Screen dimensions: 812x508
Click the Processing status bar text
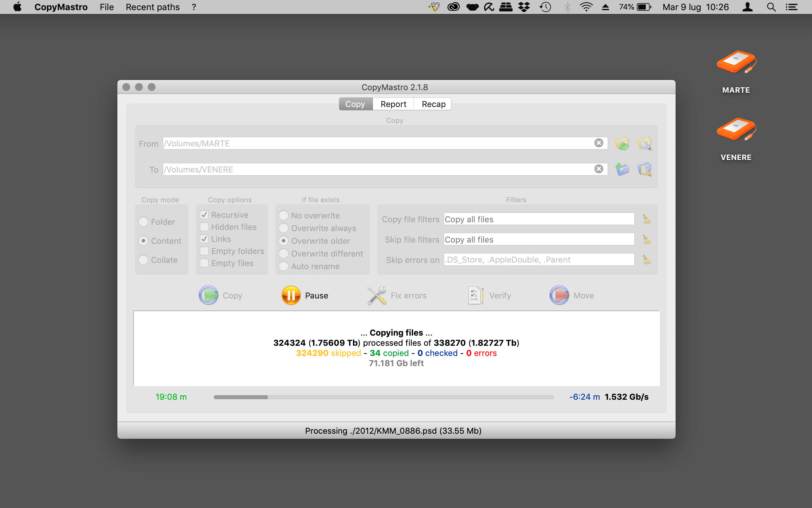pos(393,431)
